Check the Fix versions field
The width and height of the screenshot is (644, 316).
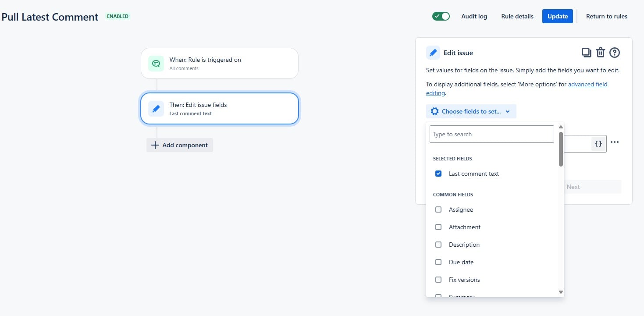[x=438, y=280]
